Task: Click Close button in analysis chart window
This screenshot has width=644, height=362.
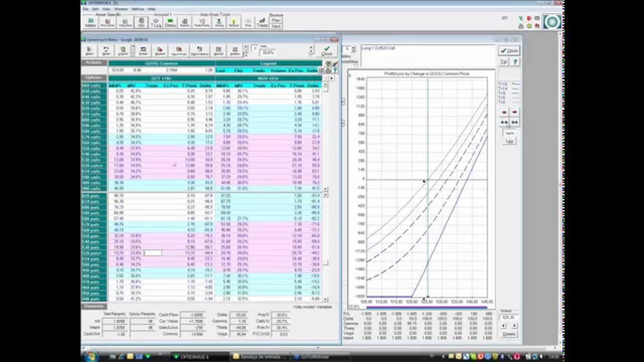Action: point(509,51)
